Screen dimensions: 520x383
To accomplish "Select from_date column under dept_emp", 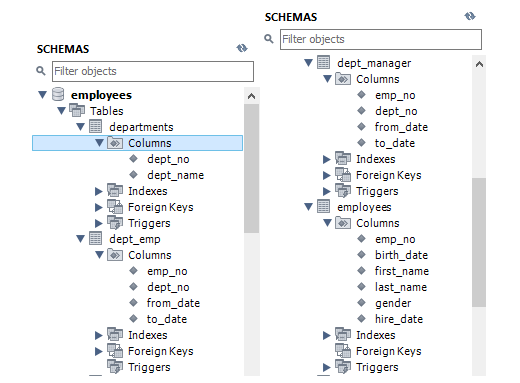I will [173, 303].
